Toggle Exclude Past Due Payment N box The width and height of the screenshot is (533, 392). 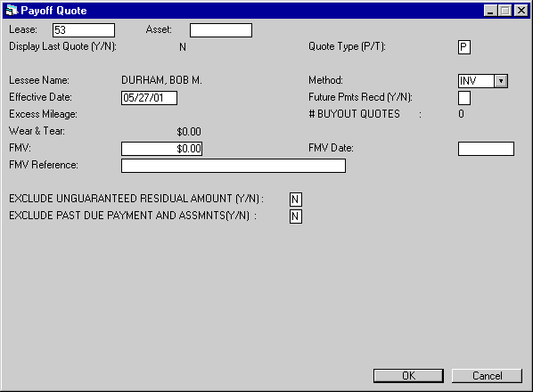pos(296,216)
